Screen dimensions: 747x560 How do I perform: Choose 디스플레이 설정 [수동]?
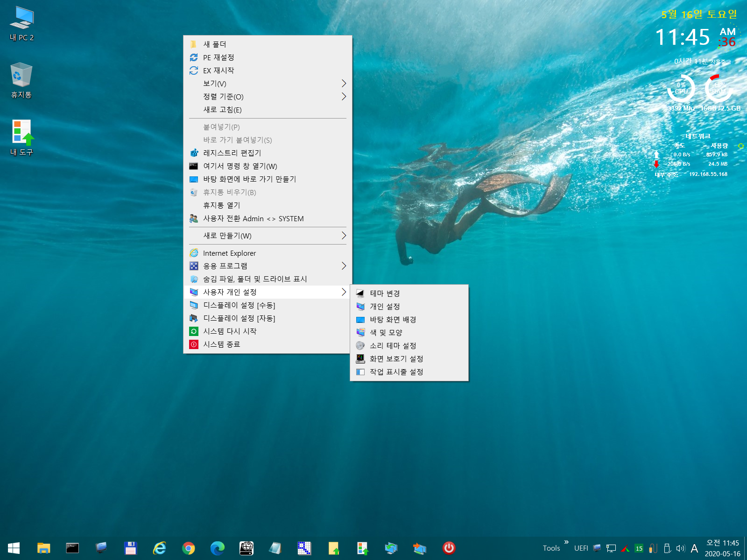[x=268, y=305]
